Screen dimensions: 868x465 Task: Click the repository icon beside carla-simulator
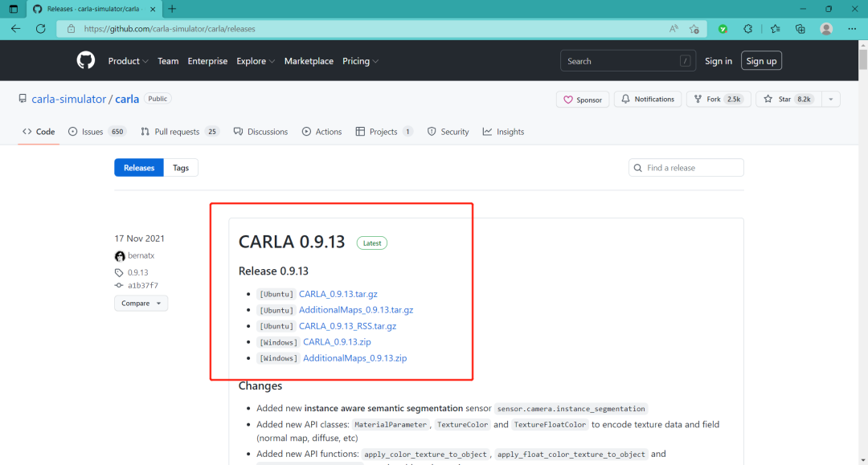point(23,99)
